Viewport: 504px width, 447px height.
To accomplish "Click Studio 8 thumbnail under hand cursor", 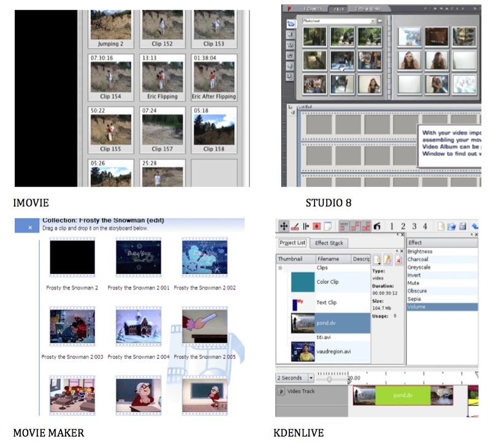I will (x=342, y=61).
